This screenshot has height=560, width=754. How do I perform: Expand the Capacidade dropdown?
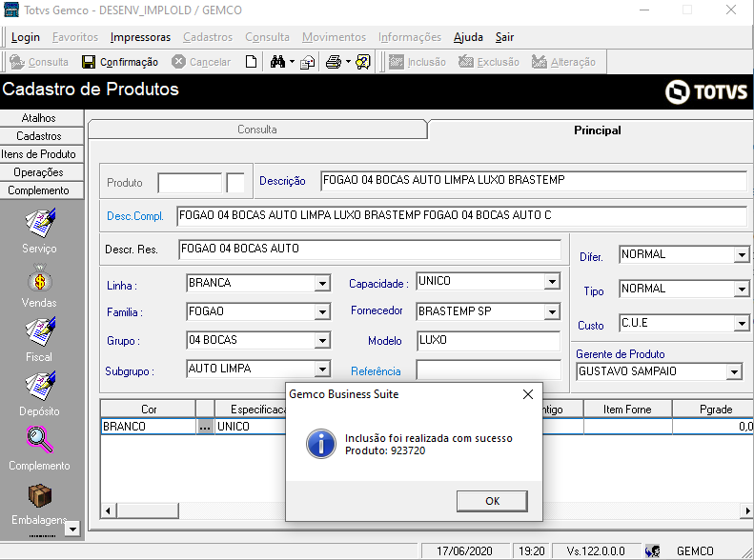[x=553, y=282]
